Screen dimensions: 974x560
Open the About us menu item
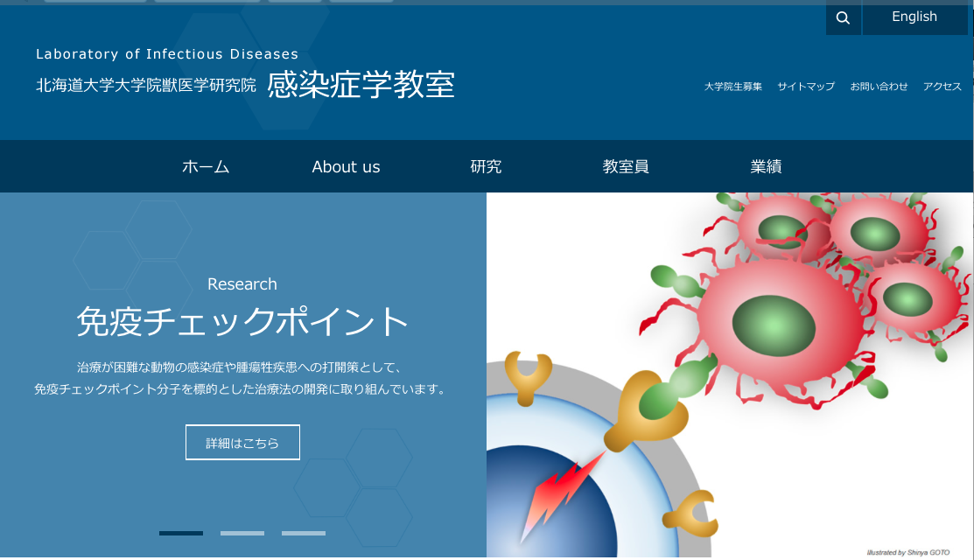pyautogui.click(x=346, y=166)
